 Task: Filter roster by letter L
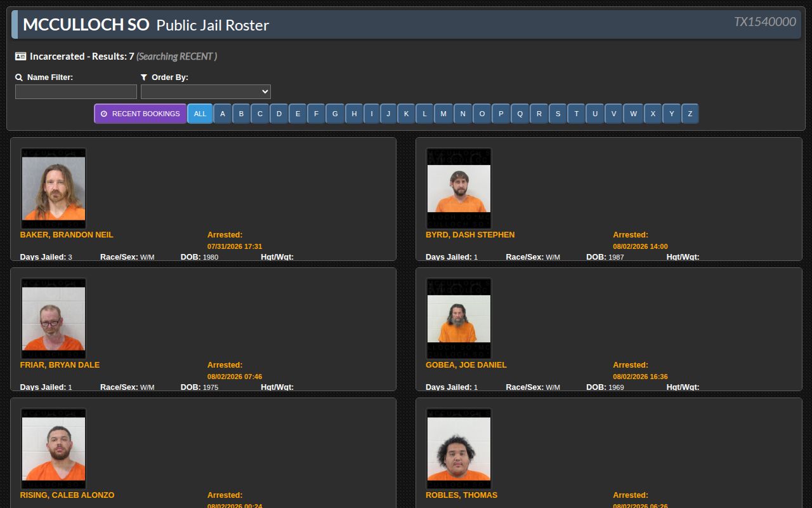click(x=425, y=114)
